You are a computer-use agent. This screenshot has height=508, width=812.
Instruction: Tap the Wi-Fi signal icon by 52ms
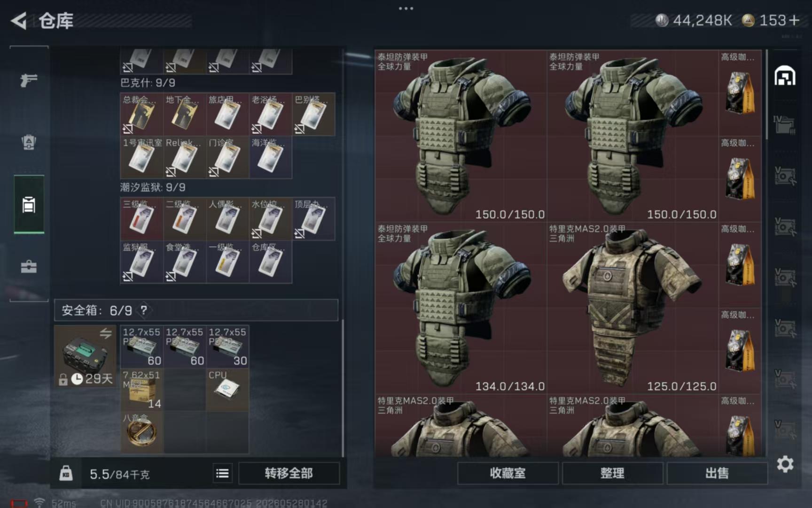click(x=39, y=503)
